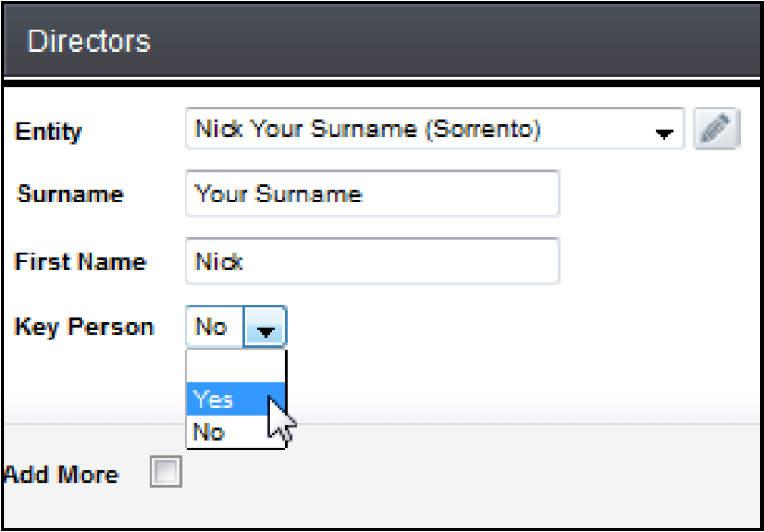Click the Key Person selected value box
Image resolution: width=764 pixels, height=532 pixels.
pyautogui.click(x=213, y=328)
